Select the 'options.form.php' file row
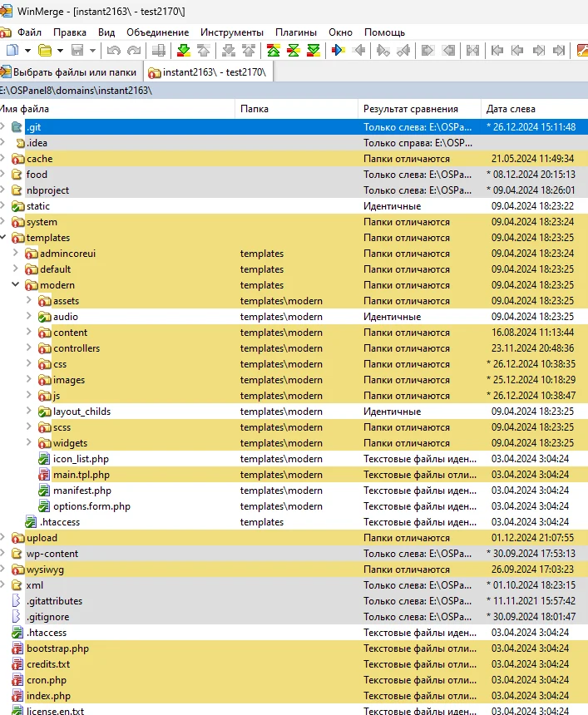 pyautogui.click(x=294, y=506)
